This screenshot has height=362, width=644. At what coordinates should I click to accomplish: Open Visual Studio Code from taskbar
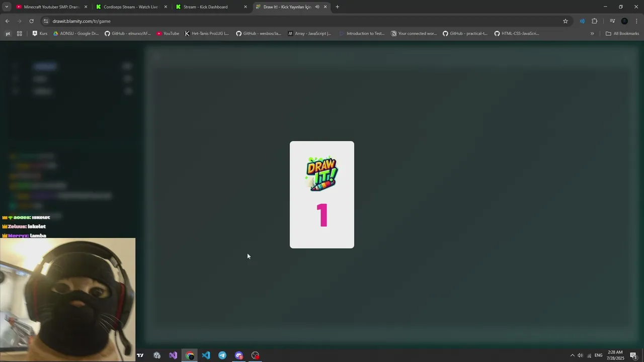tap(206, 355)
